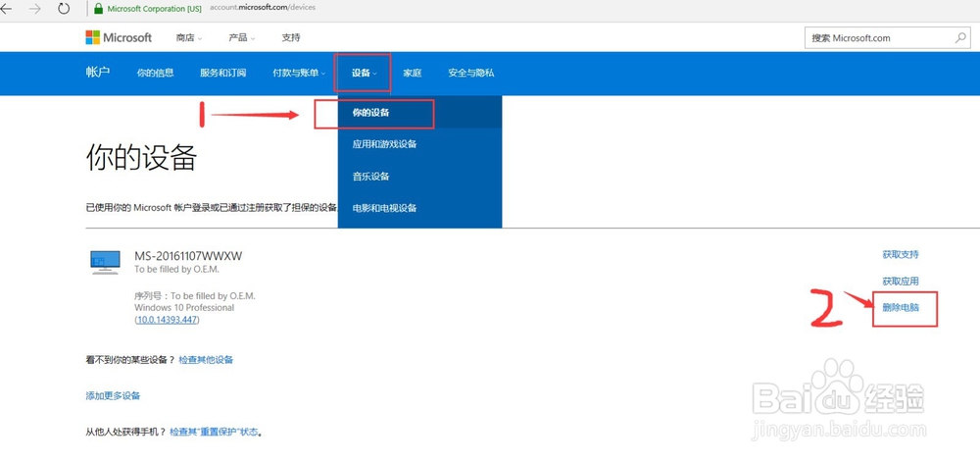Click the 检查其他设备 link
Image resolution: width=980 pixels, height=463 pixels.
tap(206, 360)
